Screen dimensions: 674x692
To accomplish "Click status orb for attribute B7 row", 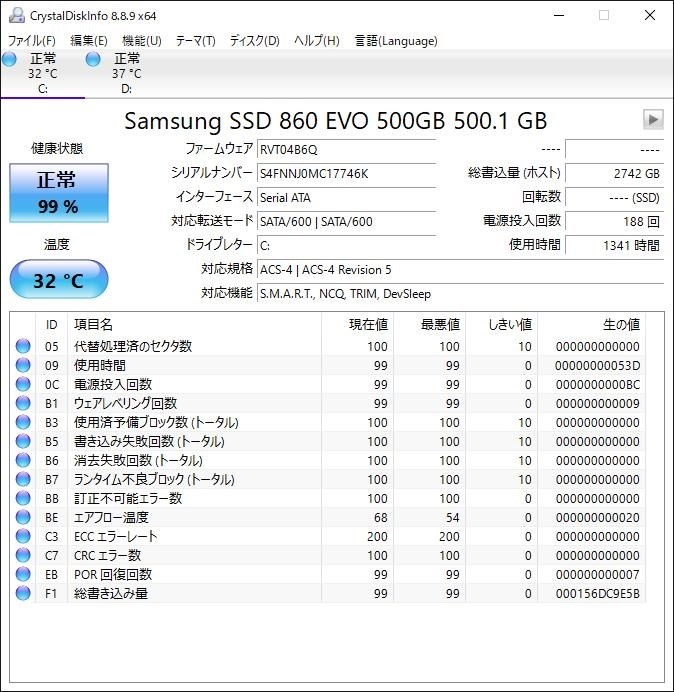I will (x=23, y=479).
